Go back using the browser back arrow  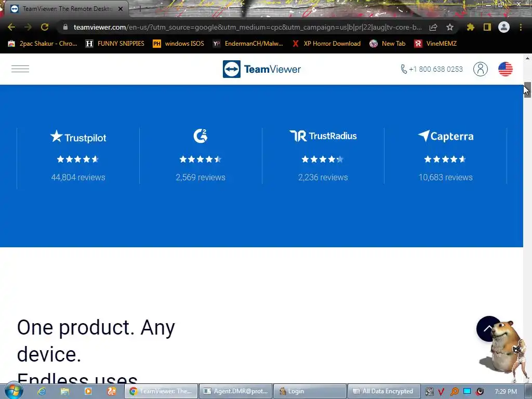pyautogui.click(x=11, y=27)
